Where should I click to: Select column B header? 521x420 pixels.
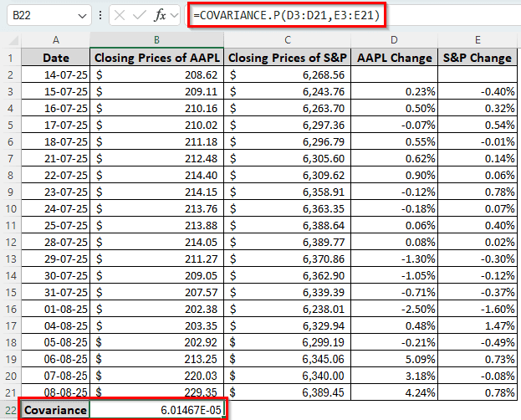click(156, 40)
